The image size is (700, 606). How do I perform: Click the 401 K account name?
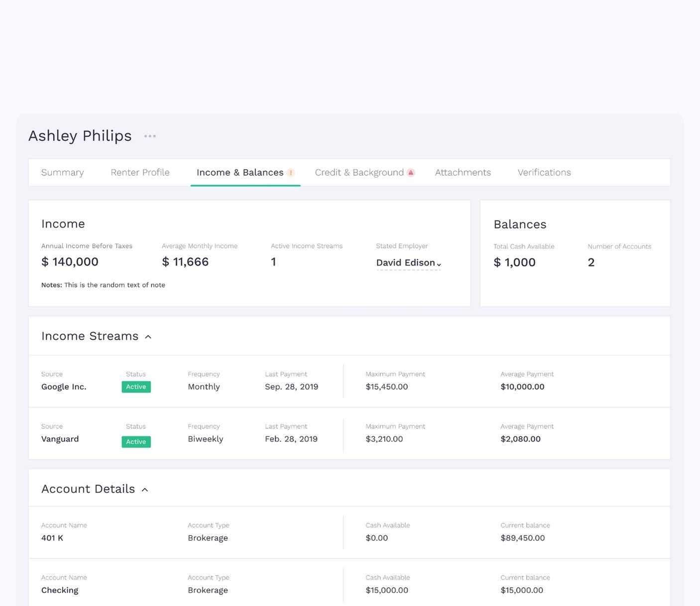(x=52, y=538)
